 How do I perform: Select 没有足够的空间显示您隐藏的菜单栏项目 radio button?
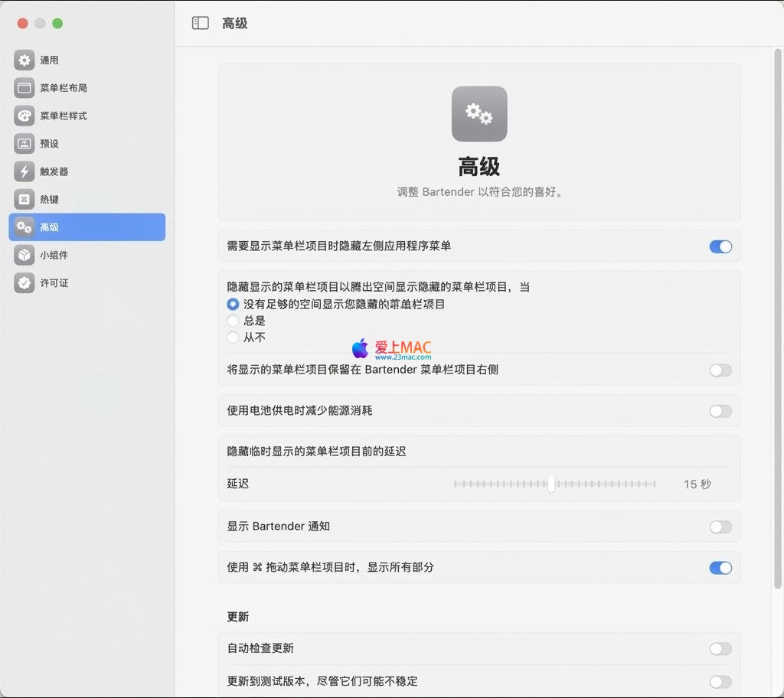click(234, 304)
